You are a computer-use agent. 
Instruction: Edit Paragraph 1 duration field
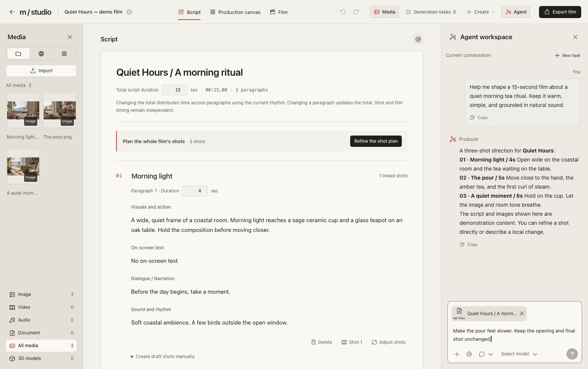[x=195, y=191]
